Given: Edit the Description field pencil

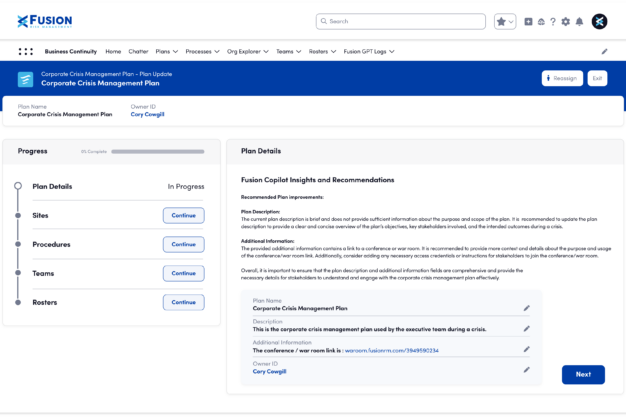Looking at the screenshot, I should [x=527, y=329].
